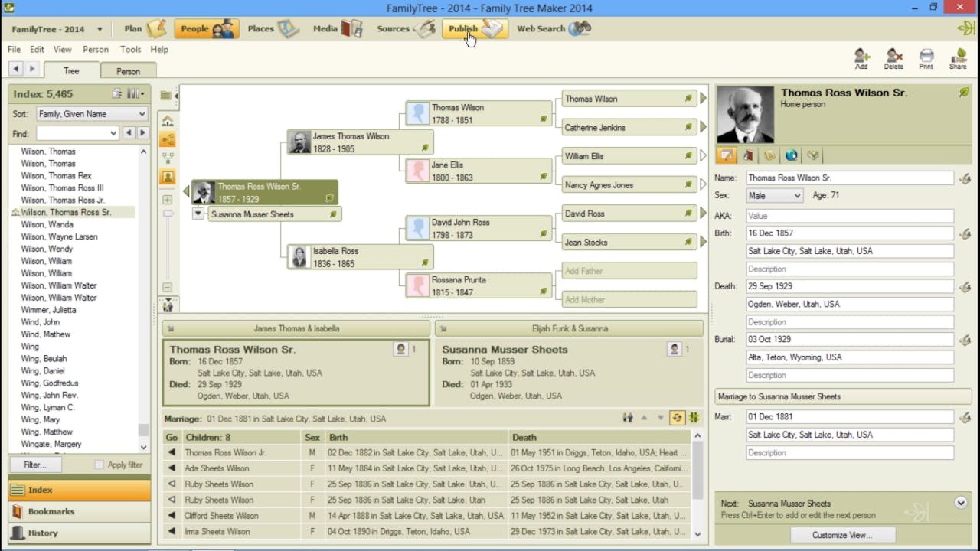Open the Sources icon in the person panel
This screenshot has width=980, height=551.
coord(769,155)
